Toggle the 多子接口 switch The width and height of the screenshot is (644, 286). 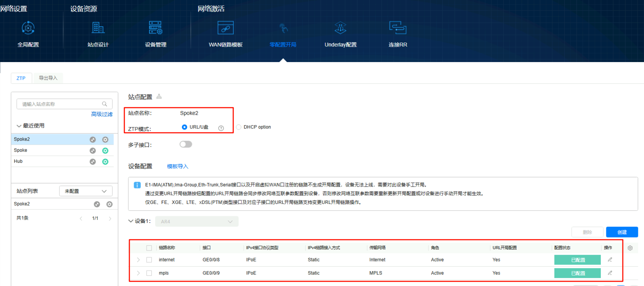point(186,144)
